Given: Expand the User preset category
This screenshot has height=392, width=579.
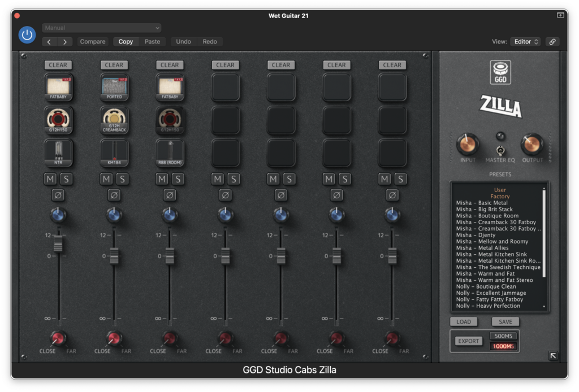Looking at the screenshot, I should point(500,190).
